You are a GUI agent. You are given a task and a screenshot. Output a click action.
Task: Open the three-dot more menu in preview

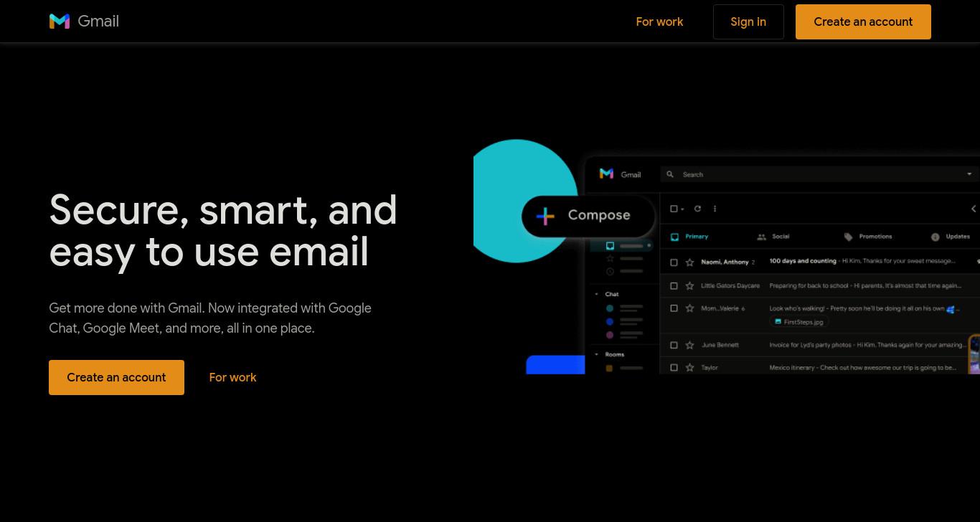click(x=715, y=209)
